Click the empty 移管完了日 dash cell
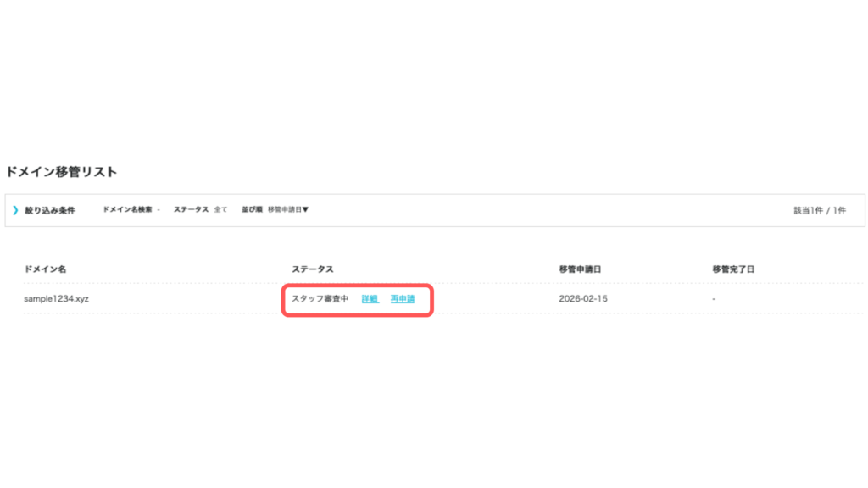 (x=715, y=299)
